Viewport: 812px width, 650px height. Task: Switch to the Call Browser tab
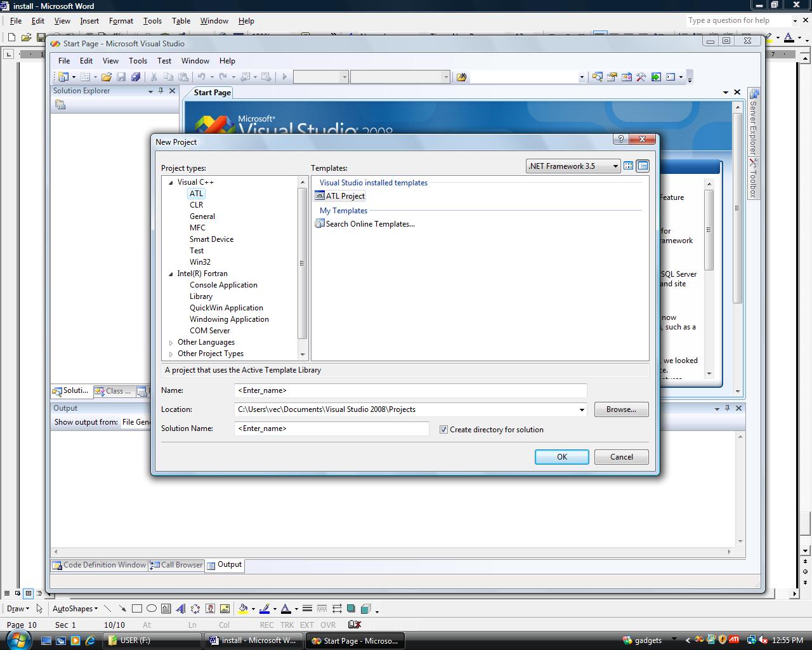[x=176, y=565]
